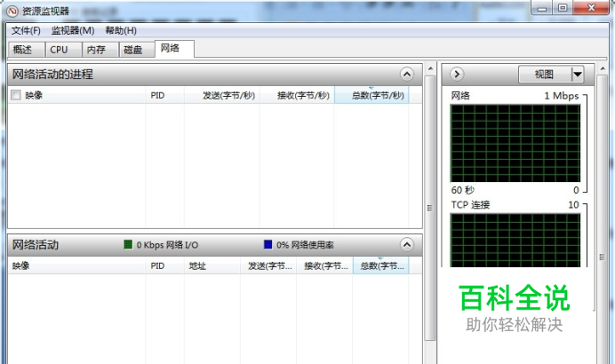
Task: Toggle the 映像 select-all checkbox
Action: click(15, 95)
